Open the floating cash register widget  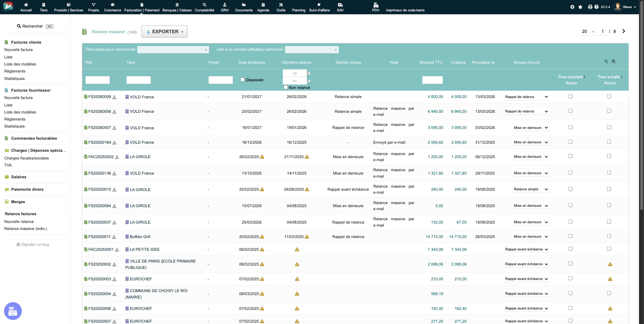tap(13, 311)
